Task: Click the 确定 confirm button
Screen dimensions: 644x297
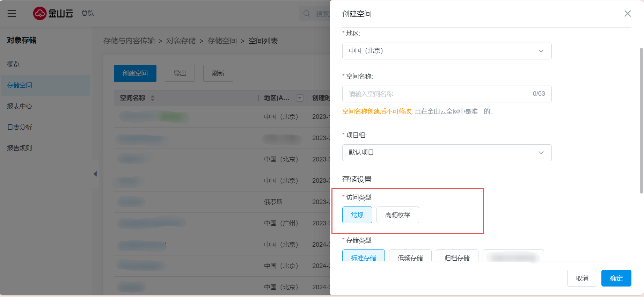Action: 616,278
